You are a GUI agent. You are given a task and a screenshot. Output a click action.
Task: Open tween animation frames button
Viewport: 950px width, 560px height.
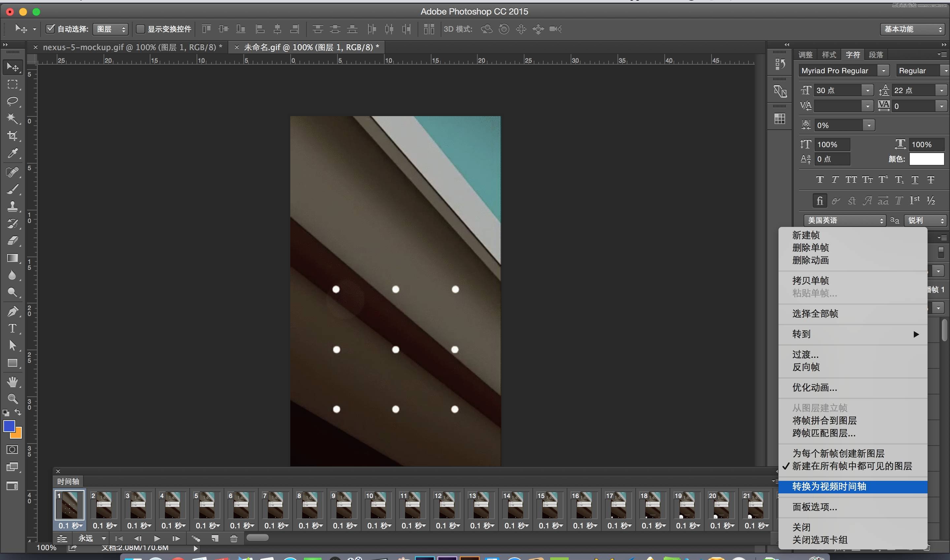click(196, 539)
